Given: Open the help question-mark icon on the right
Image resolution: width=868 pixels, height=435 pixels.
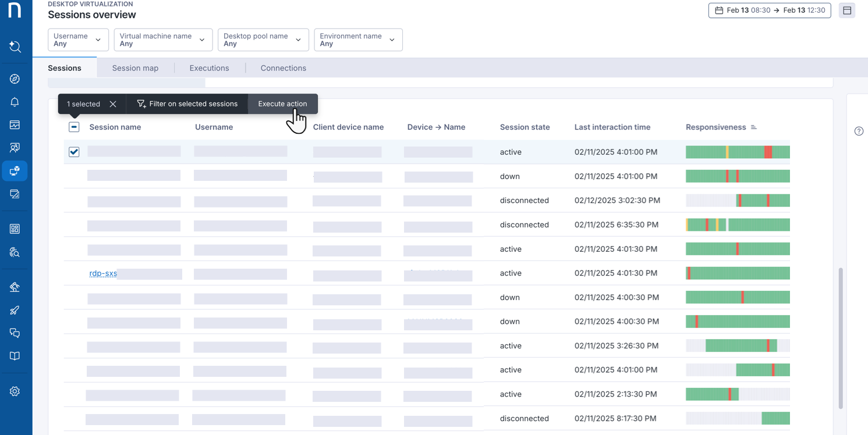Looking at the screenshot, I should (859, 131).
